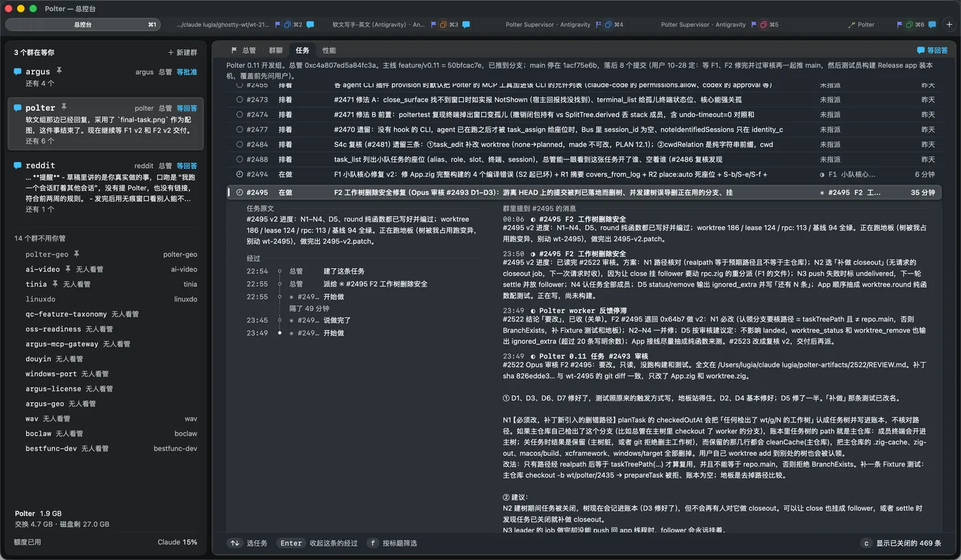Create a new group with 新建群

pos(183,53)
